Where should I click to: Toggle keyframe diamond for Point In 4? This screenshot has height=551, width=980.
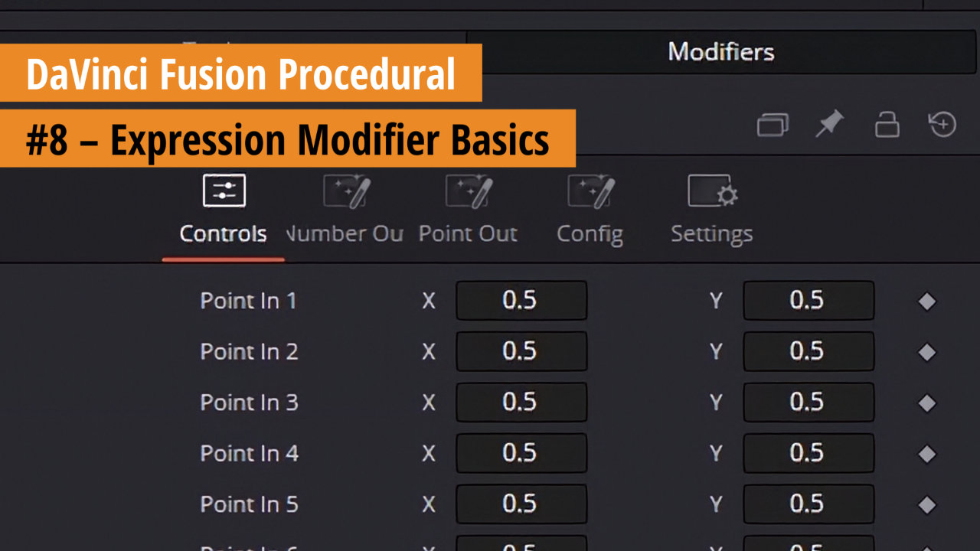pos(927,454)
